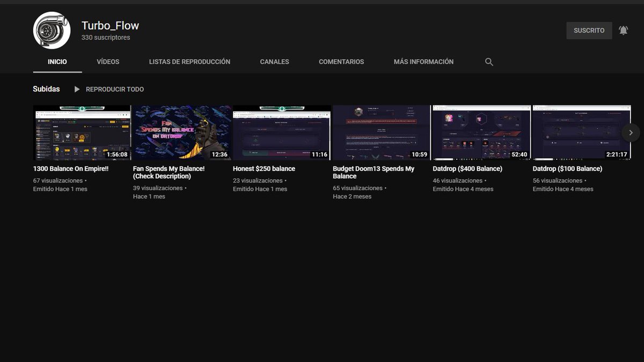Click title 'Fan Spends My Balance! (Check Description)'
This screenshot has width=644, height=362.
(x=169, y=172)
